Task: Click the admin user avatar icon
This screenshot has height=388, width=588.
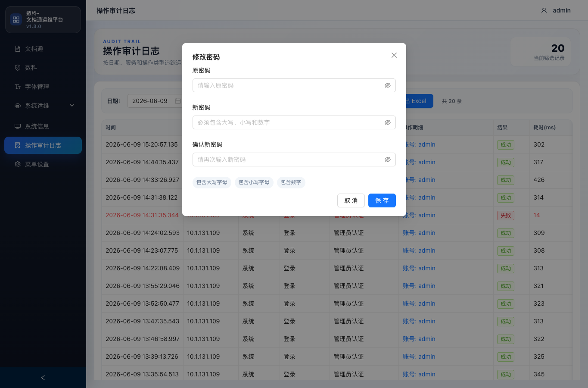Action: (544, 10)
